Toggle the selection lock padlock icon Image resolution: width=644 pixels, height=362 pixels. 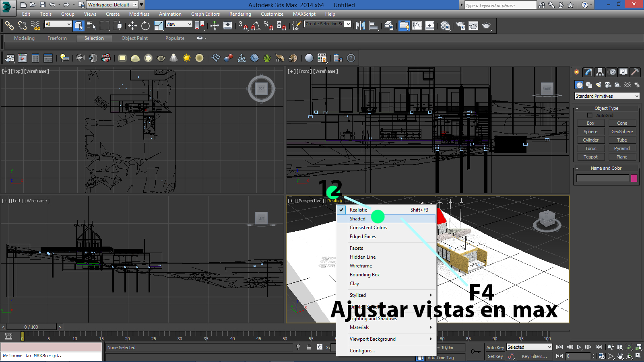[x=309, y=347]
